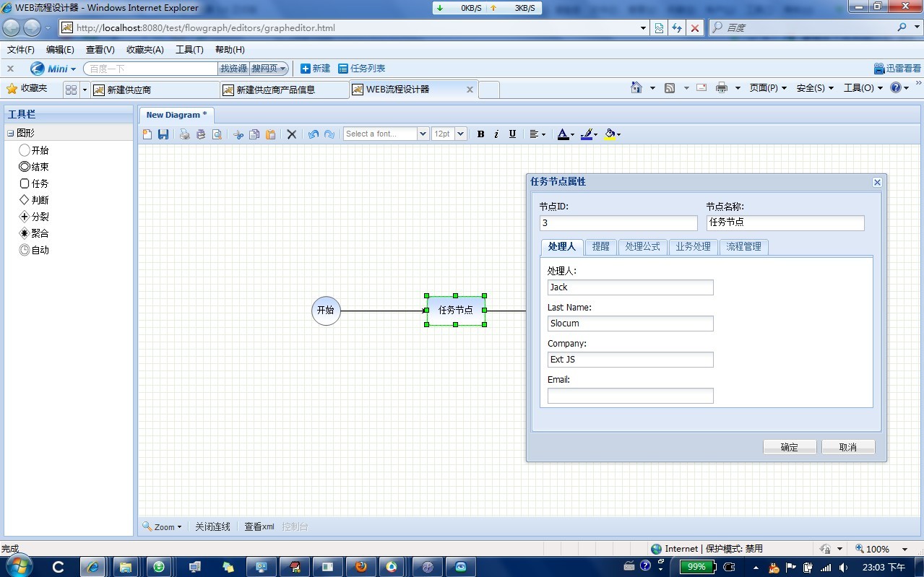The image size is (924, 577).
Task: Toggle italic formatting in the toolbar
Action: click(496, 134)
